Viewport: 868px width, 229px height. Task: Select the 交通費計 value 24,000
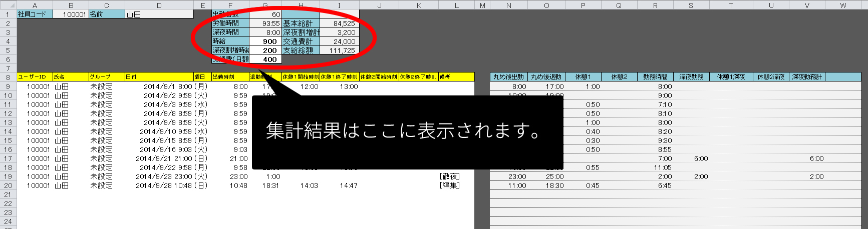pyautogui.click(x=339, y=41)
